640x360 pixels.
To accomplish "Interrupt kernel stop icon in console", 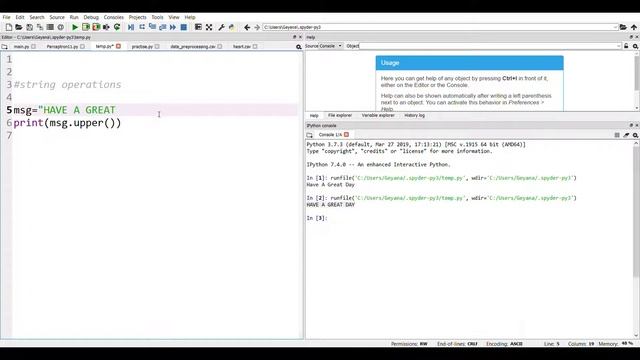I will [617, 135].
